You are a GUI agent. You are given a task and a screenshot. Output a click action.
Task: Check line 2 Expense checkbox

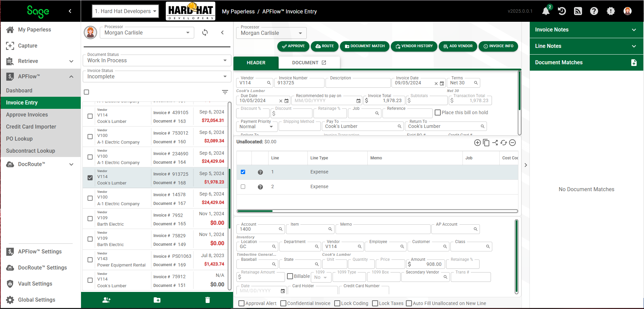pos(243,187)
